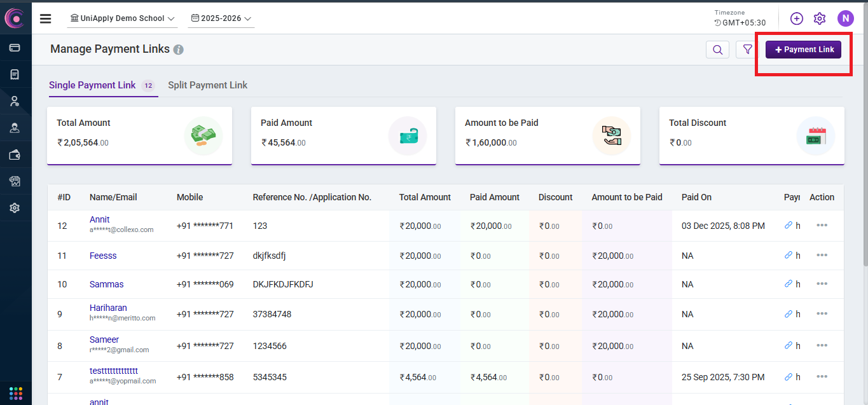Select the Single Payment Link tab

(92, 85)
